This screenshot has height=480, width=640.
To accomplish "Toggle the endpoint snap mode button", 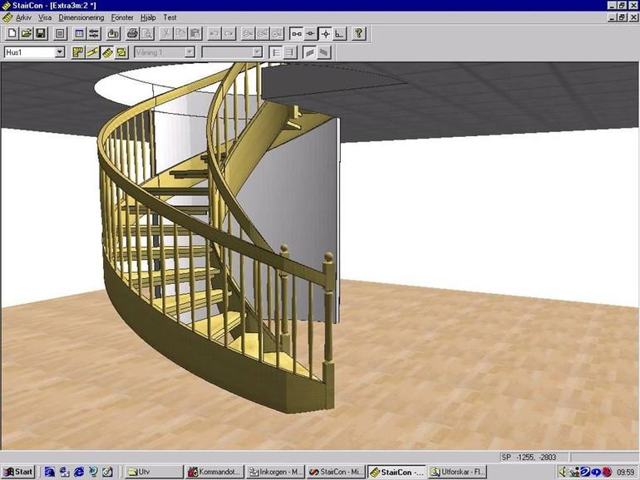I will click(296, 33).
